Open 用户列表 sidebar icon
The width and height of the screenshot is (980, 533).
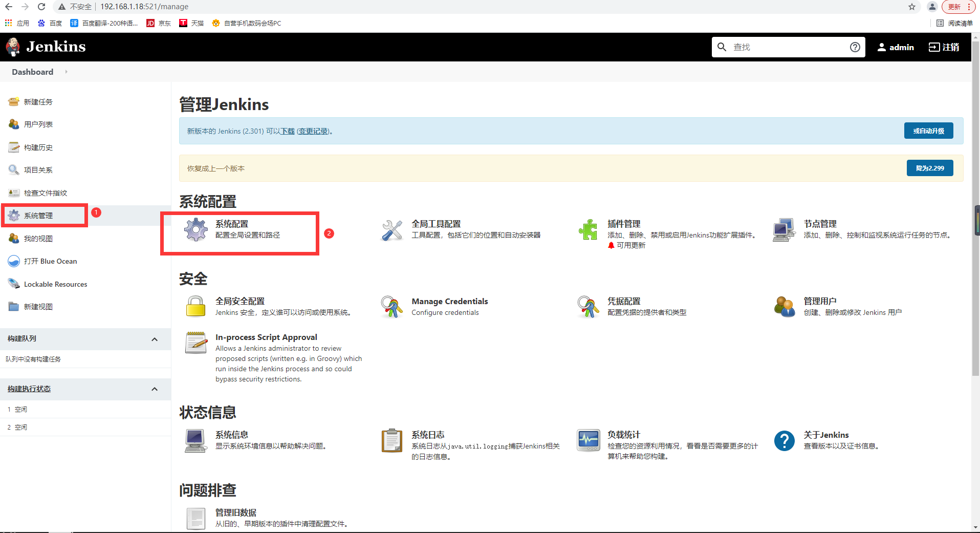[x=14, y=124]
